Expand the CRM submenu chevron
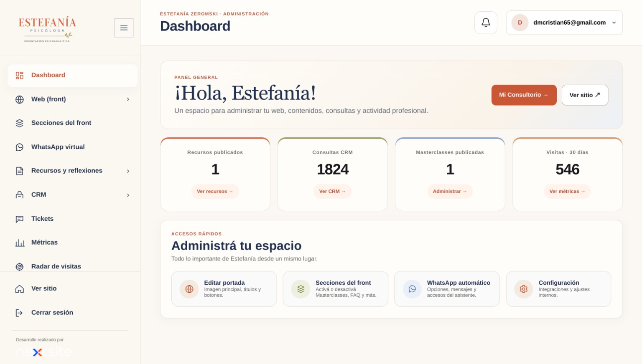Screen dimensions: 642x364 [x=128, y=195]
